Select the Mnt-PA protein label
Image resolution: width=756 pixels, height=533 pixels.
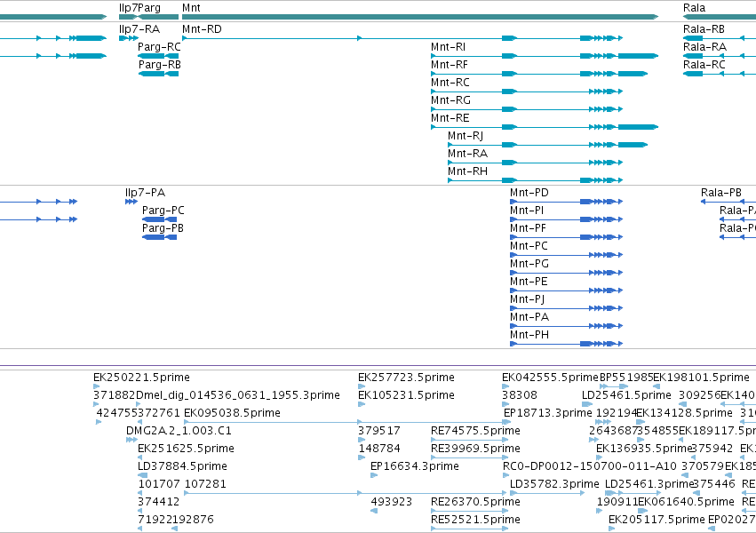tap(529, 318)
